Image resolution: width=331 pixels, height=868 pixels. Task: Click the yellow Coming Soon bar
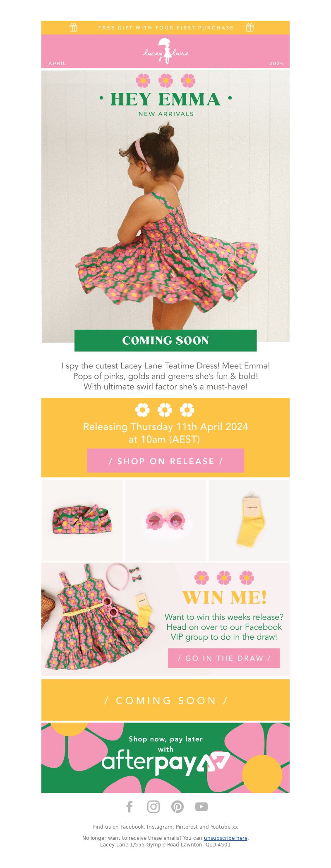(165, 700)
